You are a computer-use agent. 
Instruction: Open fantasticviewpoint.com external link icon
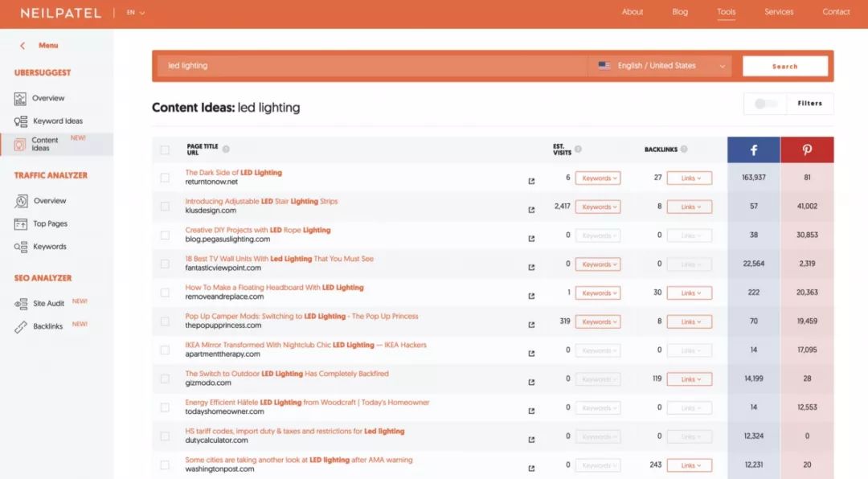(531, 268)
